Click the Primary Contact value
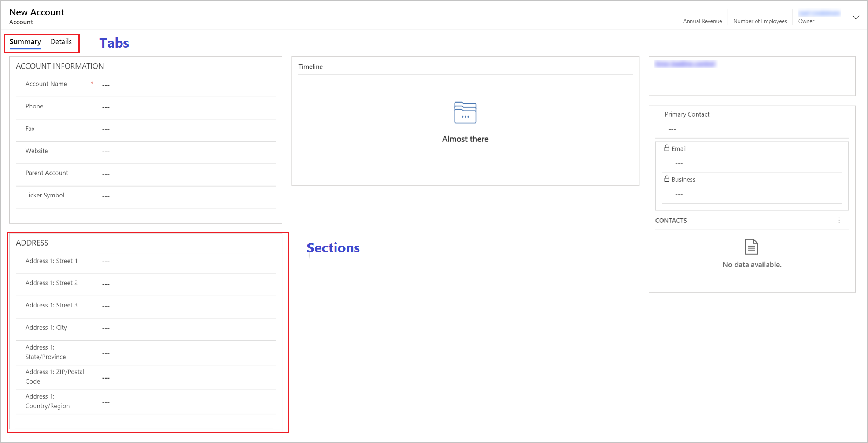The image size is (868, 443). tap(672, 129)
